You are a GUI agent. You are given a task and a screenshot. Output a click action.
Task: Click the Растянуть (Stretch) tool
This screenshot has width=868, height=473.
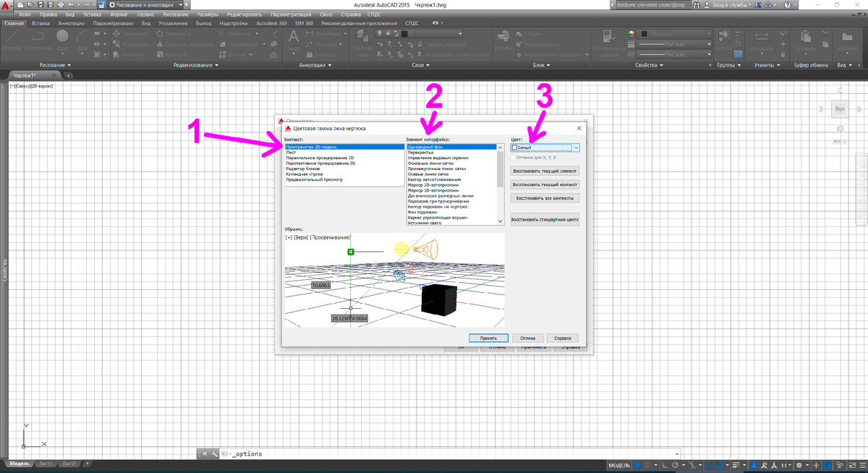(x=128, y=54)
